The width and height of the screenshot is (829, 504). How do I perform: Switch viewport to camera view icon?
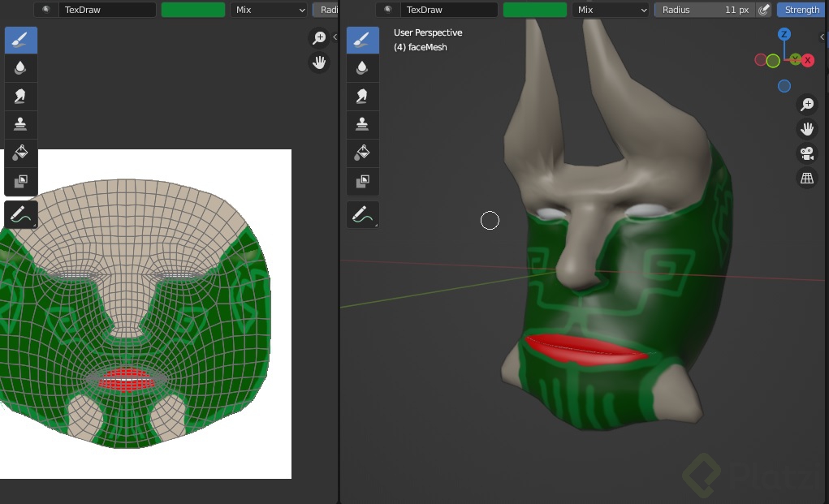pyautogui.click(x=807, y=153)
